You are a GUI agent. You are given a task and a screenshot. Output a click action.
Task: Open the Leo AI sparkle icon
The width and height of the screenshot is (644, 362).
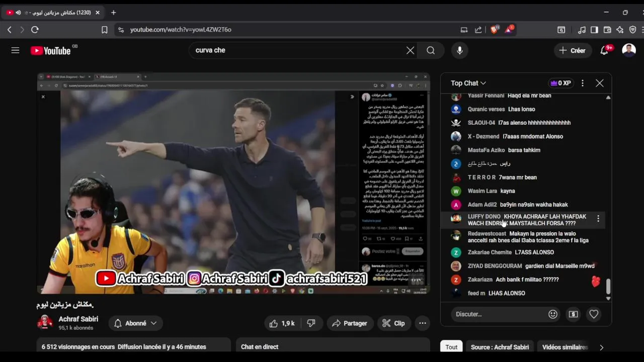(620, 30)
